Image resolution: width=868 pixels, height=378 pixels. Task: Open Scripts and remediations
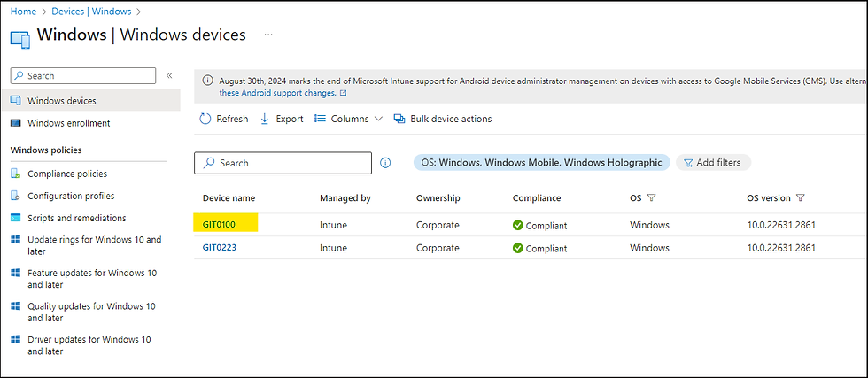click(77, 218)
